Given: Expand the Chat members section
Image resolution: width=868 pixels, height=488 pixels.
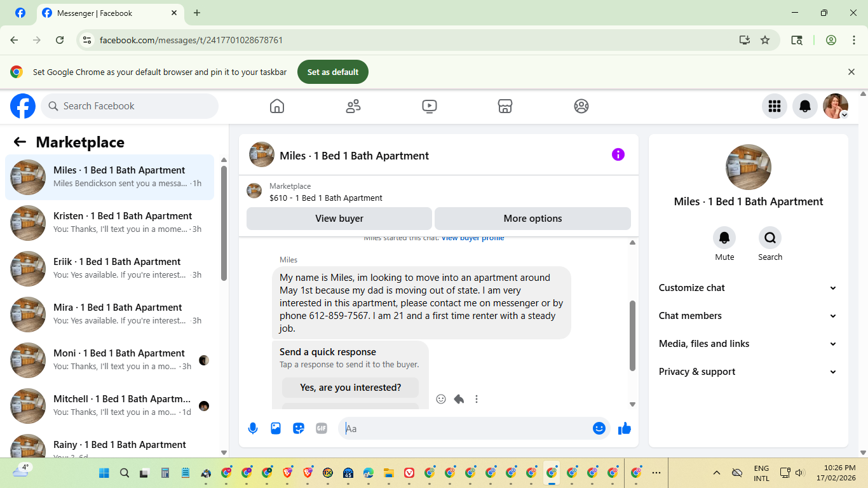Looking at the screenshot, I should (748, 316).
